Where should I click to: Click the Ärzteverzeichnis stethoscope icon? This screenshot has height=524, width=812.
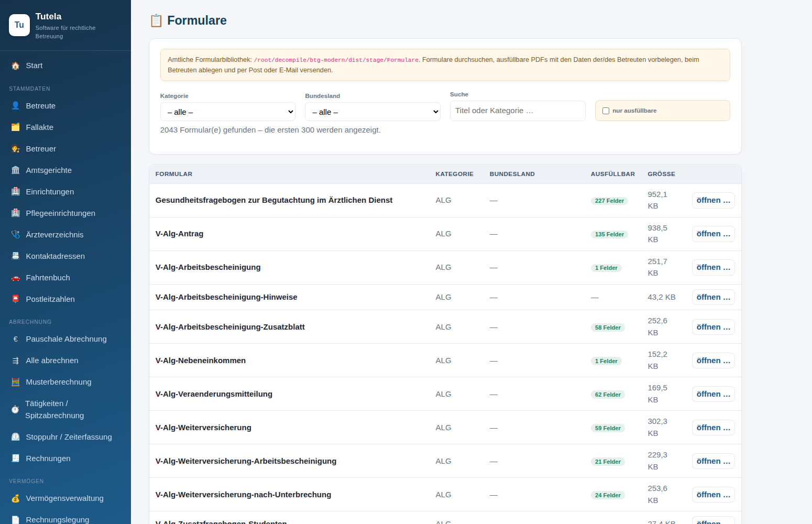pos(16,235)
